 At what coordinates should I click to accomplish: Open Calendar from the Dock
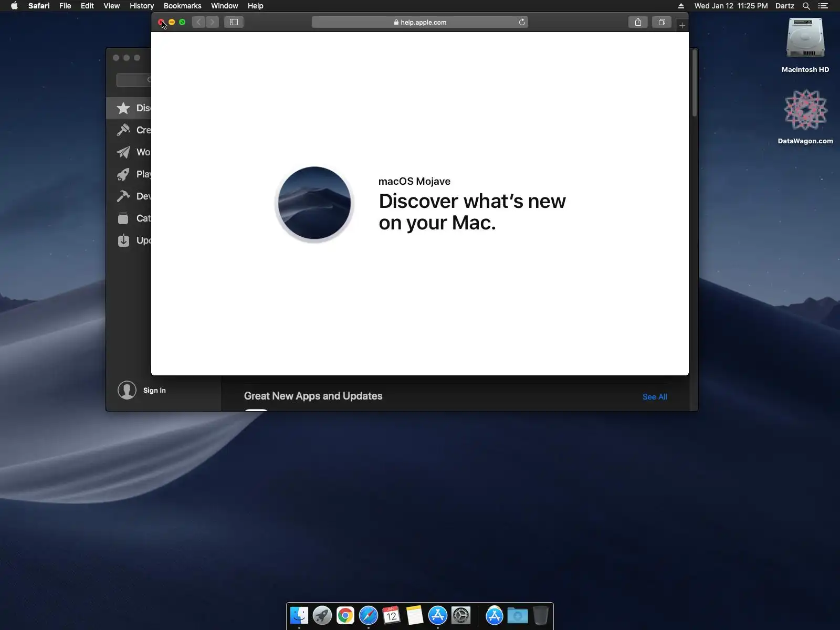[392, 615]
